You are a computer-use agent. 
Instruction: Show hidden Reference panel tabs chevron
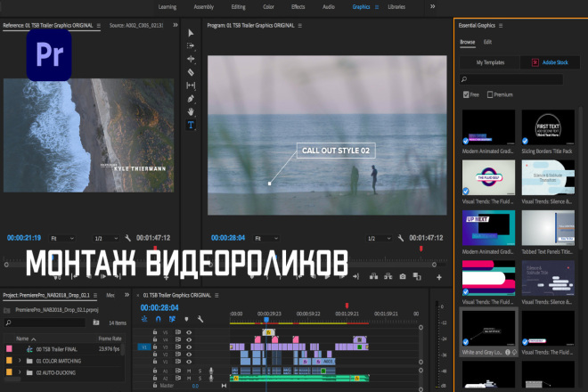point(176,25)
